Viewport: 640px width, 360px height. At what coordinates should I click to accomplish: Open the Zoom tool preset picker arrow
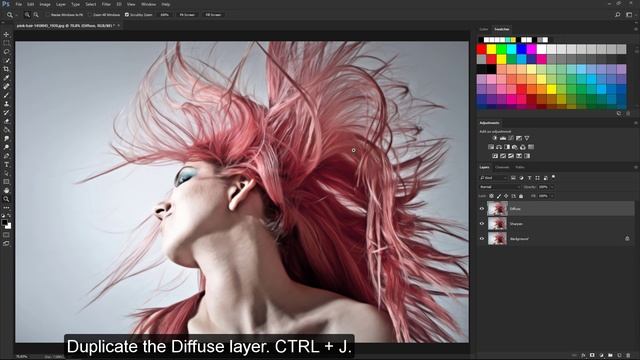pyautogui.click(x=16, y=15)
